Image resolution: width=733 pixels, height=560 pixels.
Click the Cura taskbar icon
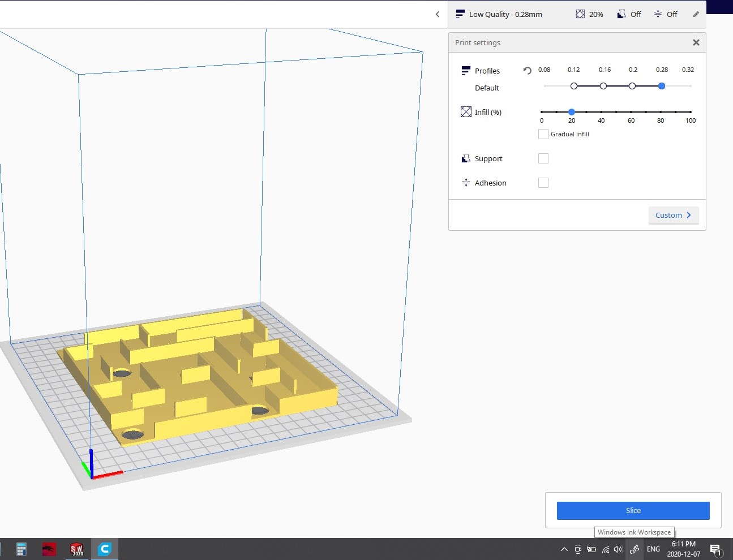tap(104, 549)
